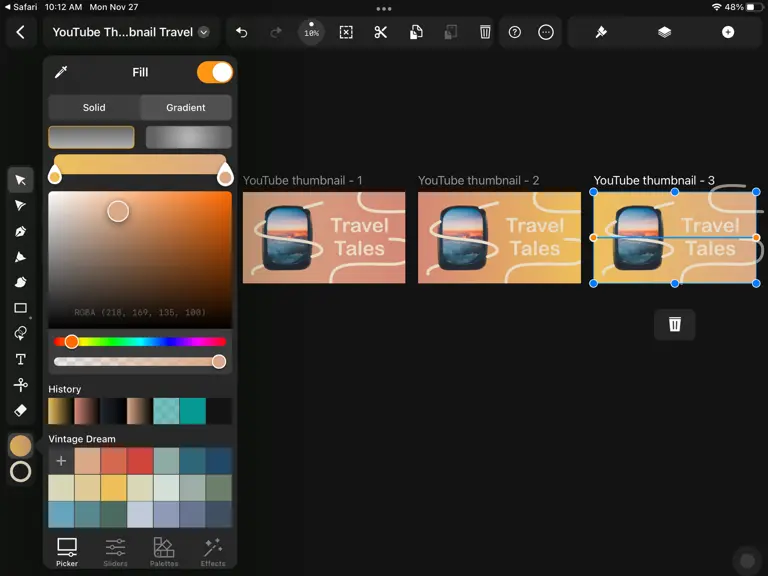Add color with Vintage Dream plus button
768x576 pixels.
click(x=61, y=461)
